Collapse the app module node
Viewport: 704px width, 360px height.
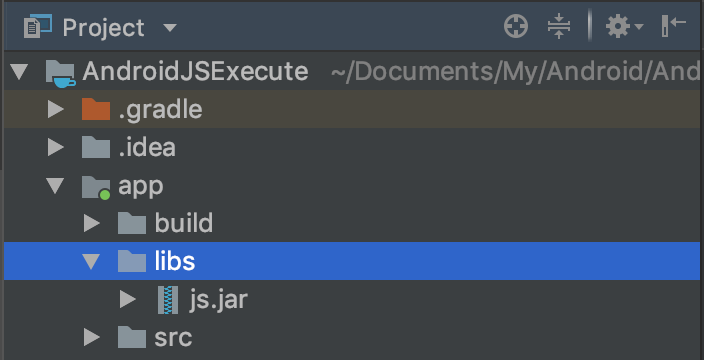click(56, 186)
